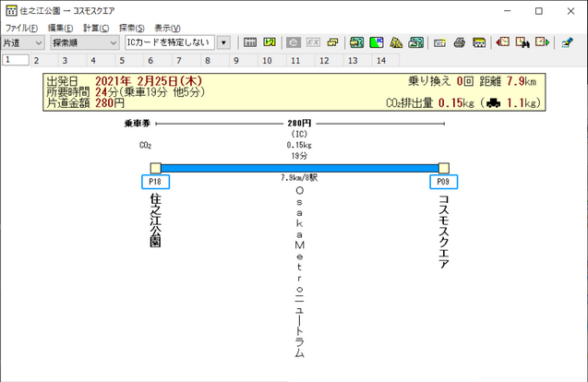This screenshot has height=382, width=588.
Task: Click the 24分(乗車19分 他5分) duration text
Action: point(150,92)
